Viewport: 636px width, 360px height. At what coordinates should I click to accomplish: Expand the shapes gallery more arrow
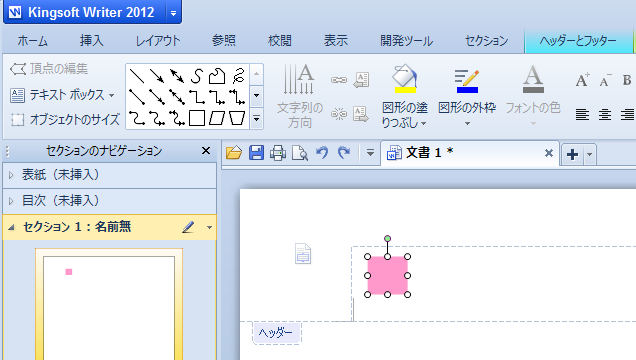256,118
